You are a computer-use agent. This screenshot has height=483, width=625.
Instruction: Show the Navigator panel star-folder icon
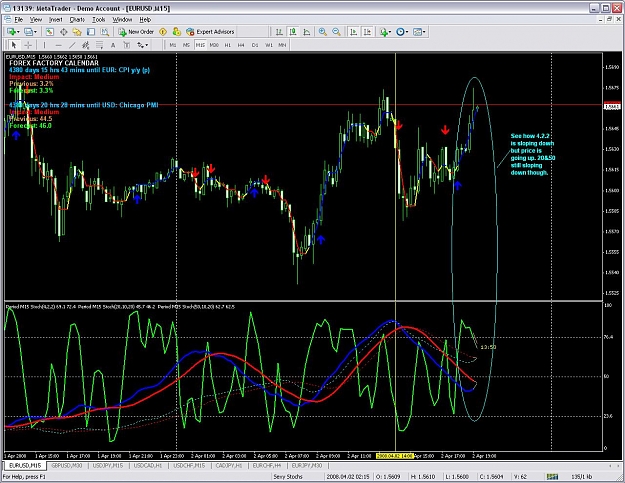point(77,32)
